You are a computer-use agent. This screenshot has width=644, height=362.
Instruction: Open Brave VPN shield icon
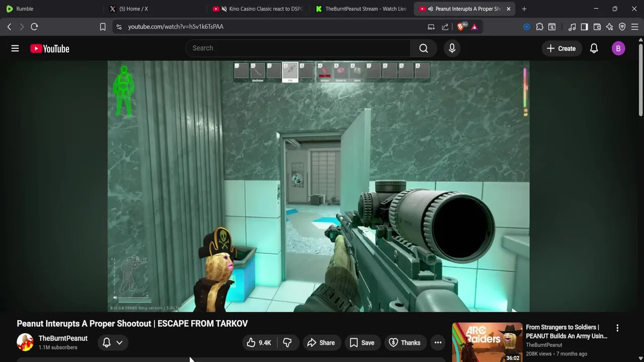(x=622, y=27)
